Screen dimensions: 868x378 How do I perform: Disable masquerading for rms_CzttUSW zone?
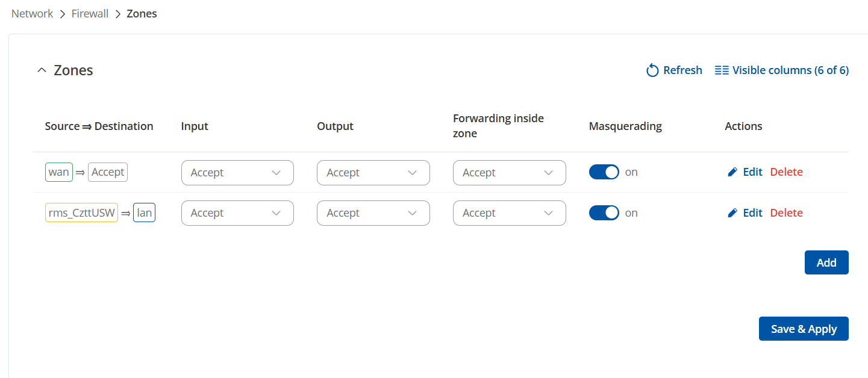coord(604,213)
